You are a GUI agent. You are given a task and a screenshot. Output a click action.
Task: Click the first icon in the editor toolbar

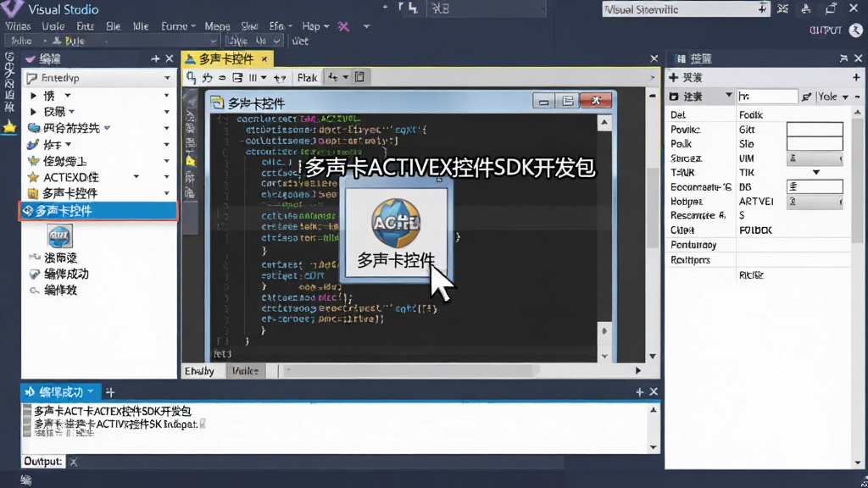(x=191, y=77)
